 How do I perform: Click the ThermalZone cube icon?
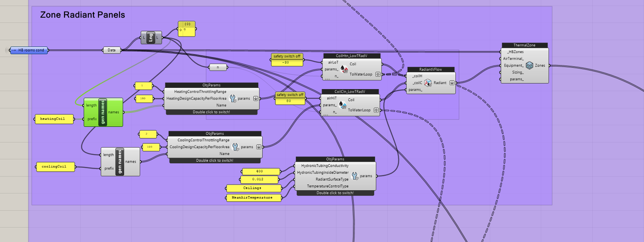530,65
